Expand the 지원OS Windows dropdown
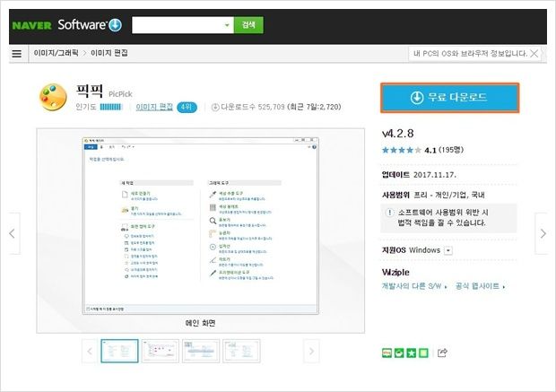556x392 pixels. click(448, 250)
